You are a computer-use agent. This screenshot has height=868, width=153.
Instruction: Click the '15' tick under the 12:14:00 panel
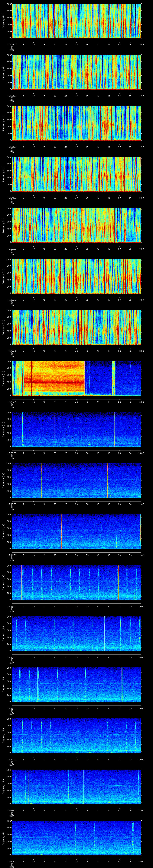click(x=44, y=708)
